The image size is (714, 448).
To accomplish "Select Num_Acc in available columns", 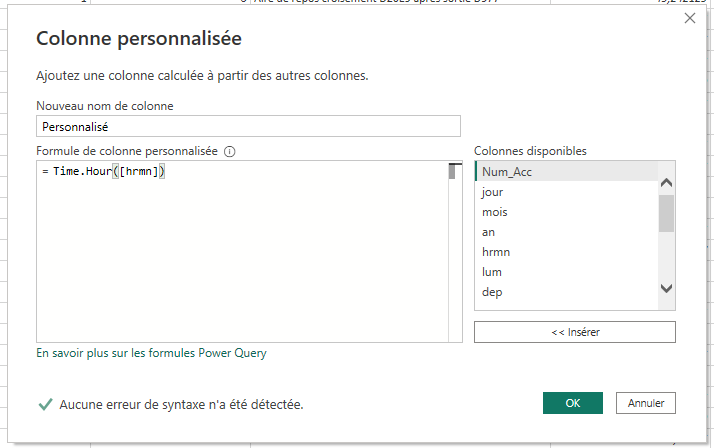I will 566,171.
